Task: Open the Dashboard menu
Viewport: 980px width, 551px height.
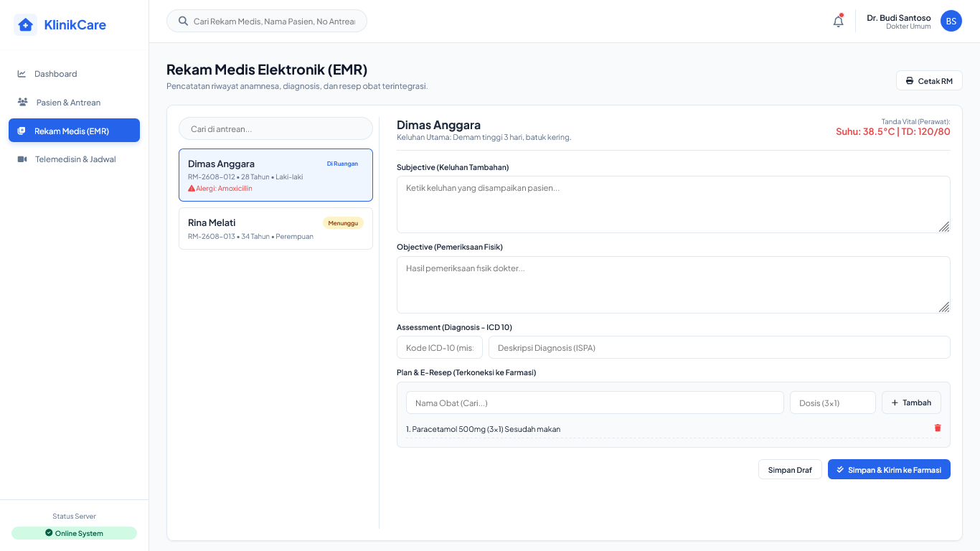Action: (x=75, y=74)
